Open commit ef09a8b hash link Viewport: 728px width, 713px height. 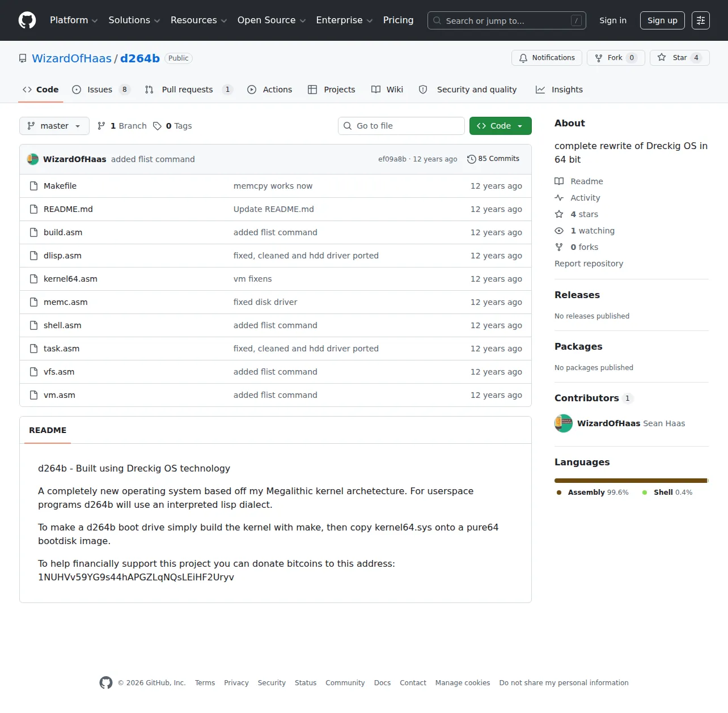point(392,159)
